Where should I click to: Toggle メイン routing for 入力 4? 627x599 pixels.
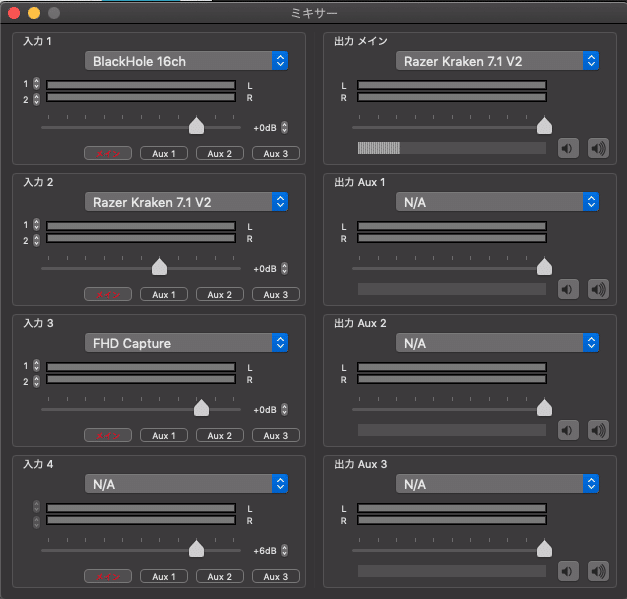[x=108, y=577]
